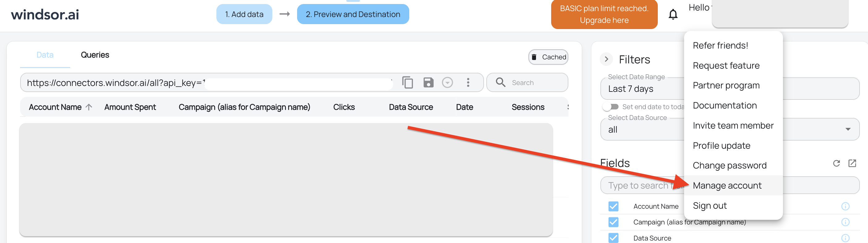The width and height of the screenshot is (868, 243).
Task: Collapse the Filters panel chevron
Action: click(x=606, y=59)
